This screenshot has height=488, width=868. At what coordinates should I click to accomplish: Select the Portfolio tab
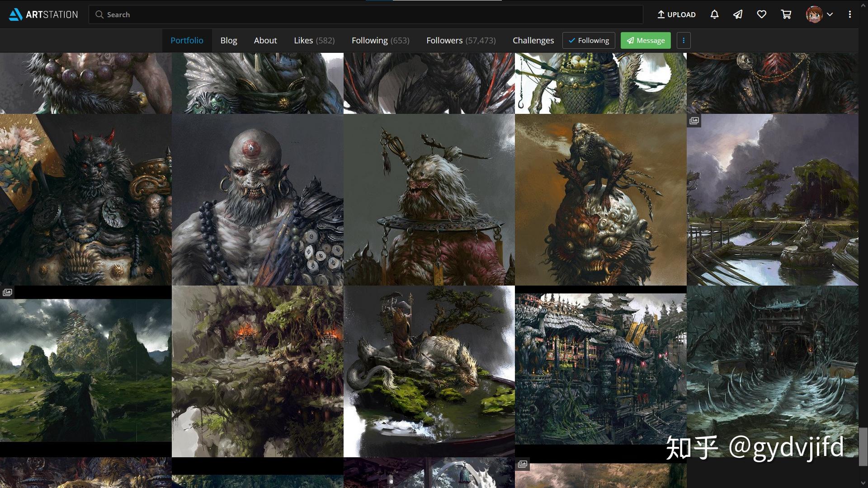(187, 40)
